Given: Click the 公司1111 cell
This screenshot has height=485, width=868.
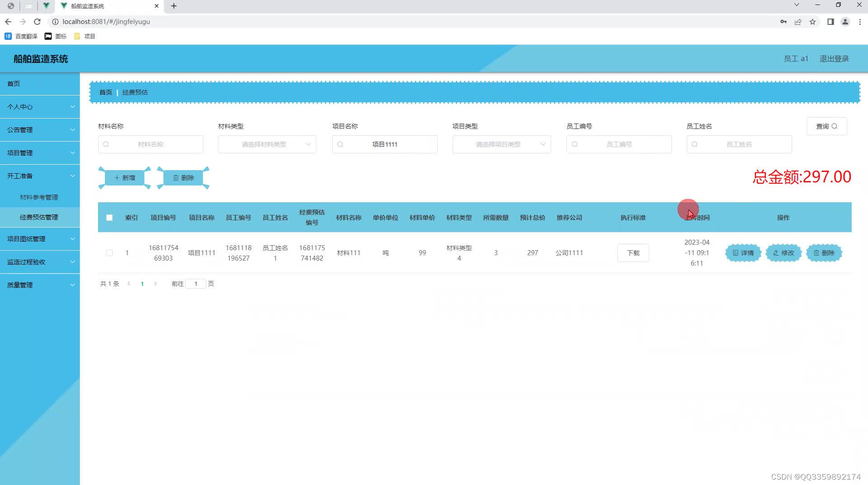Looking at the screenshot, I should pos(569,253).
